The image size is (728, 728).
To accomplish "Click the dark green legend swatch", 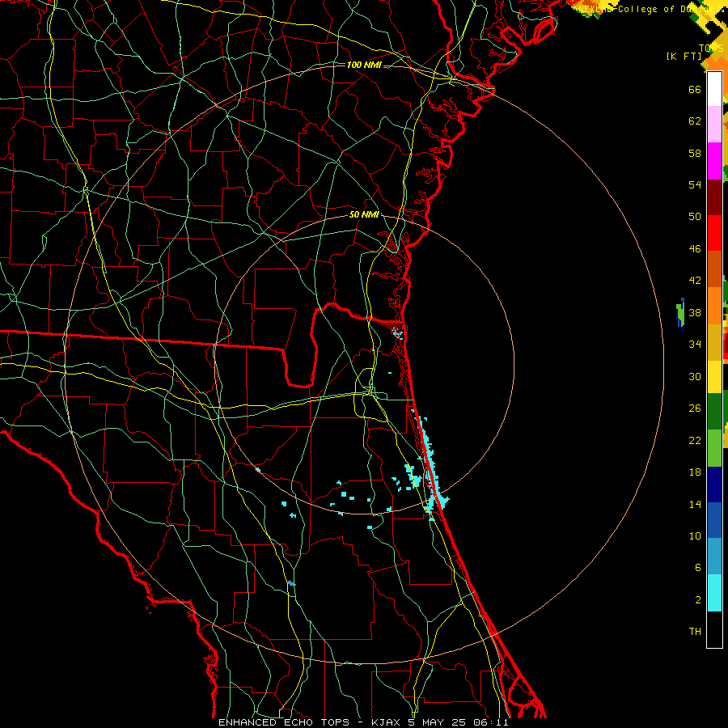I will coord(714,412).
